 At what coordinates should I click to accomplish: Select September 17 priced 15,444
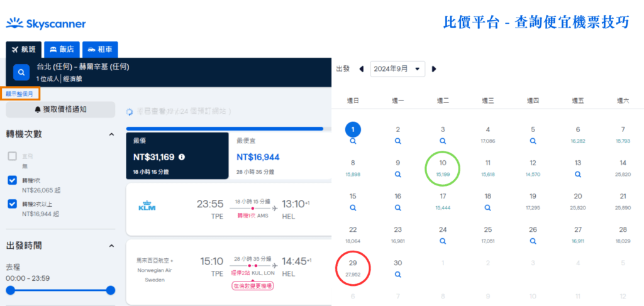443,202
